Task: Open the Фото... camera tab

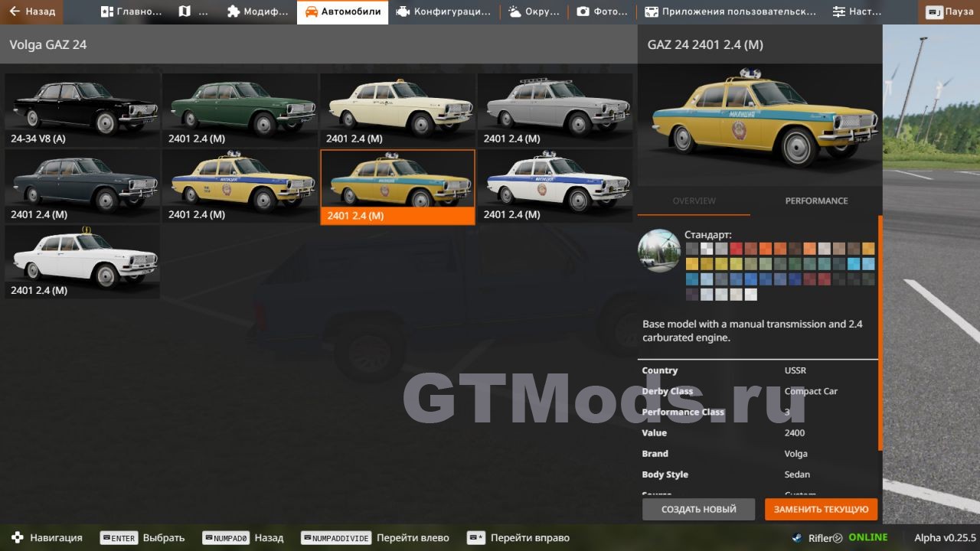Action: click(602, 11)
